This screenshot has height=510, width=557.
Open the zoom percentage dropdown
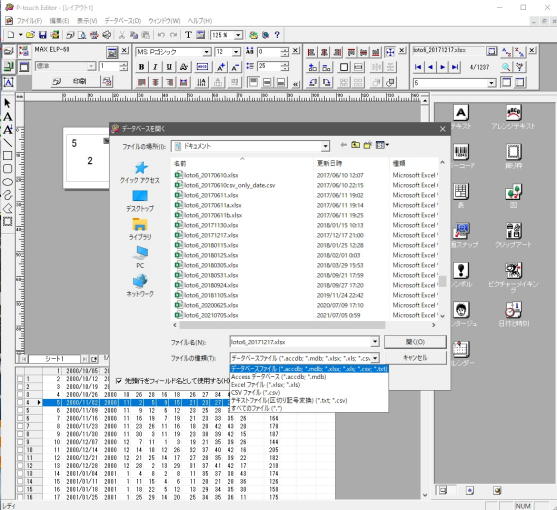238,35
